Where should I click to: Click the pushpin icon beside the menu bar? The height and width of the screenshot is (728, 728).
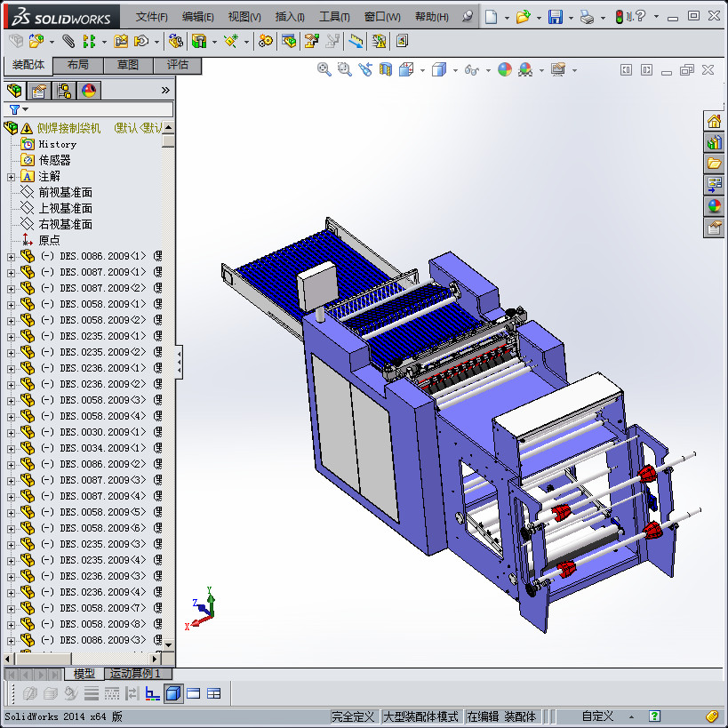468,17
